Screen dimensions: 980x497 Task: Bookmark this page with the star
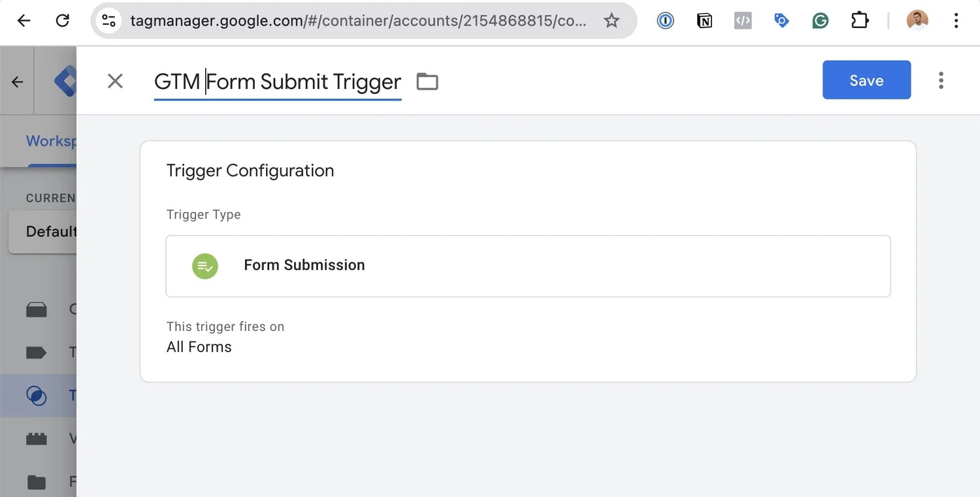pos(612,20)
